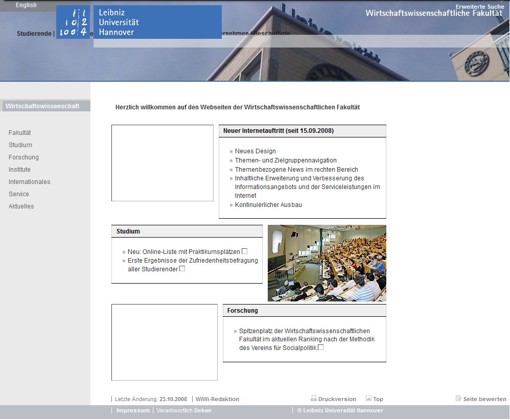Screen dimensions: 510x420
Task: Open Service in sidebar navigation
Action: click(x=19, y=194)
